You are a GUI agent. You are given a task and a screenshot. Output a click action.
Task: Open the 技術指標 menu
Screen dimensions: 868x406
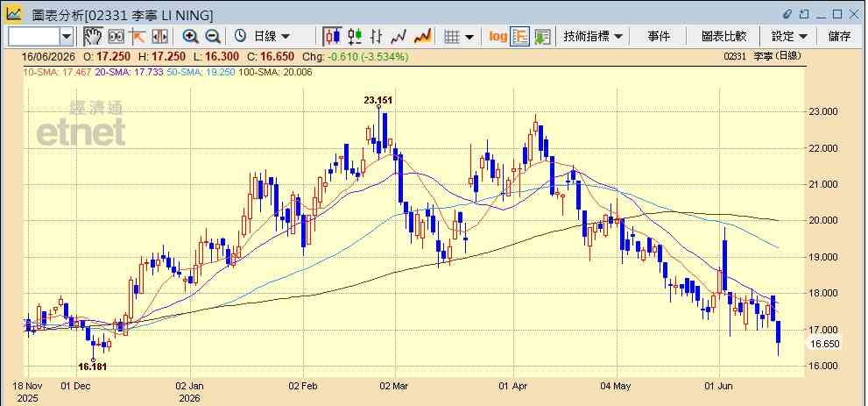593,37
